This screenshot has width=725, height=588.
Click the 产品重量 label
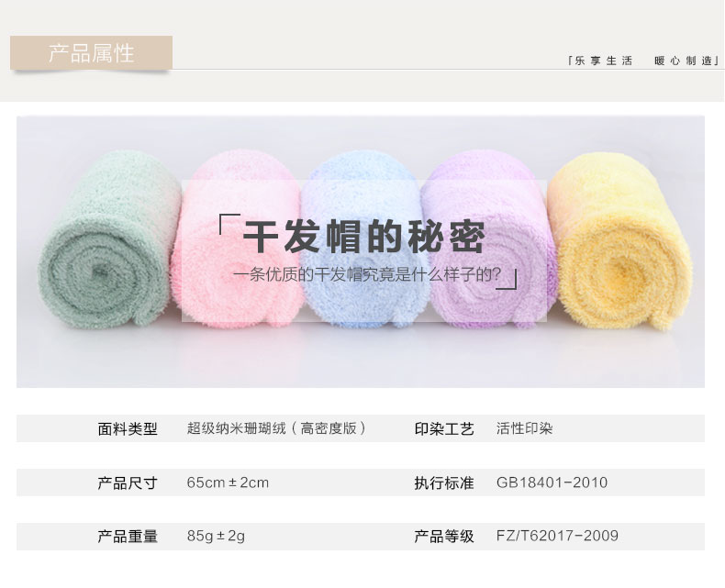[128, 537]
